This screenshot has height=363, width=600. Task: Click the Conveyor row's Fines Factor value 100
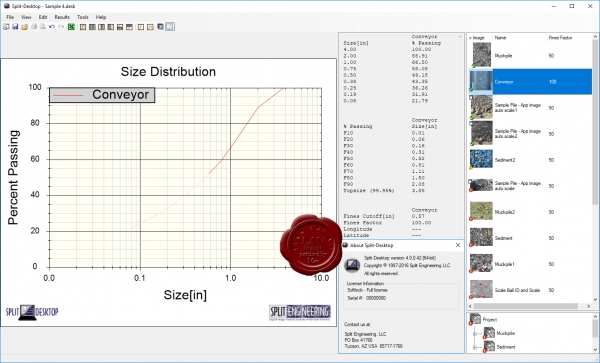tap(552, 82)
